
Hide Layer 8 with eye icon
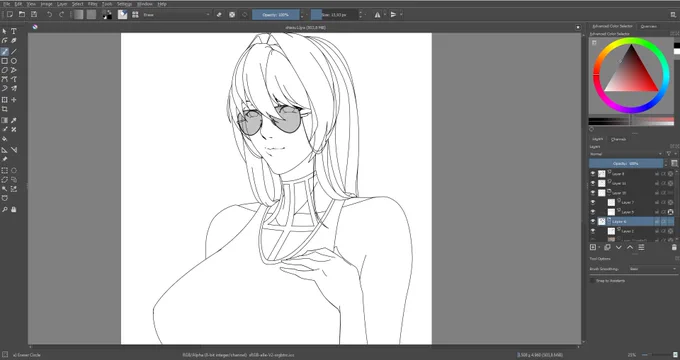(593, 173)
